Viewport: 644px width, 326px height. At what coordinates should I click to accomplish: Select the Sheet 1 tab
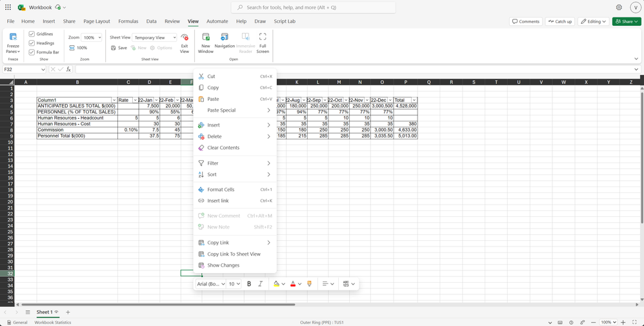point(47,312)
